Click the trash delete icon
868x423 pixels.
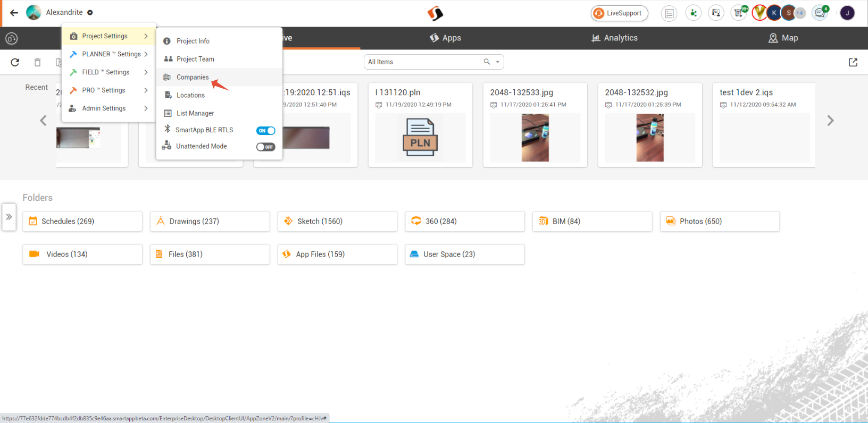tap(37, 62)
